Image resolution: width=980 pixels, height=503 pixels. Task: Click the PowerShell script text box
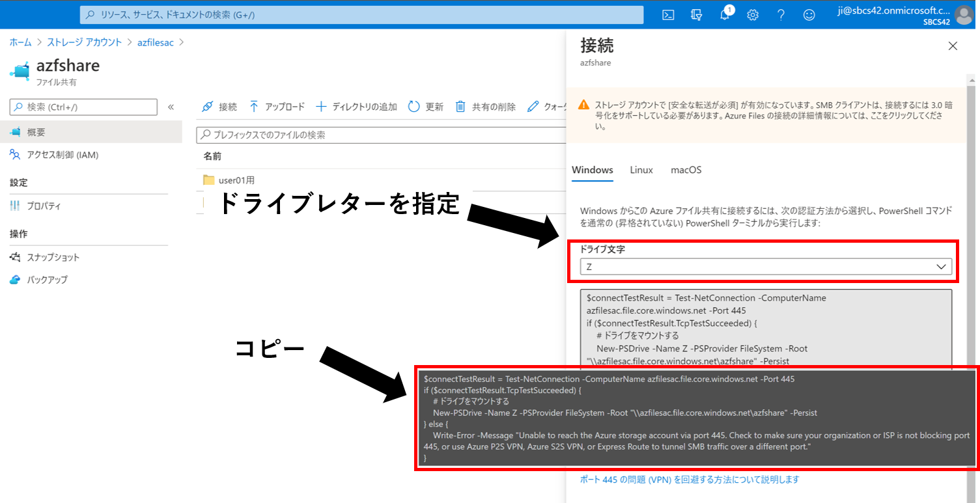click(x=766, y=329)
